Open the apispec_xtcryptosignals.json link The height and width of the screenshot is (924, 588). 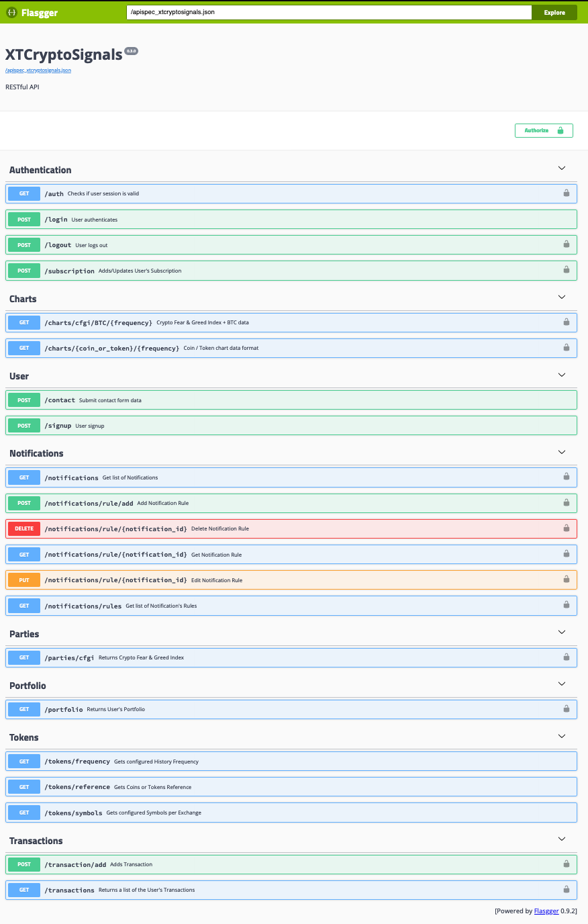tap(38, 70)
